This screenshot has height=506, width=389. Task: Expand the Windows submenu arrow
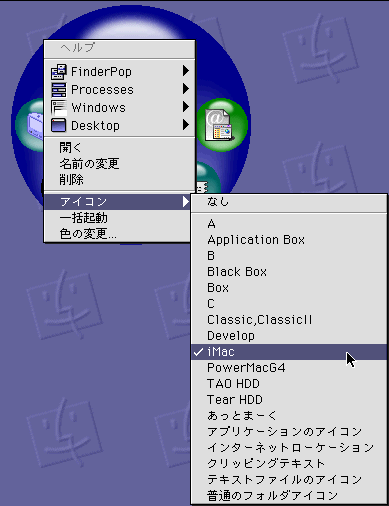coord(186,107)
